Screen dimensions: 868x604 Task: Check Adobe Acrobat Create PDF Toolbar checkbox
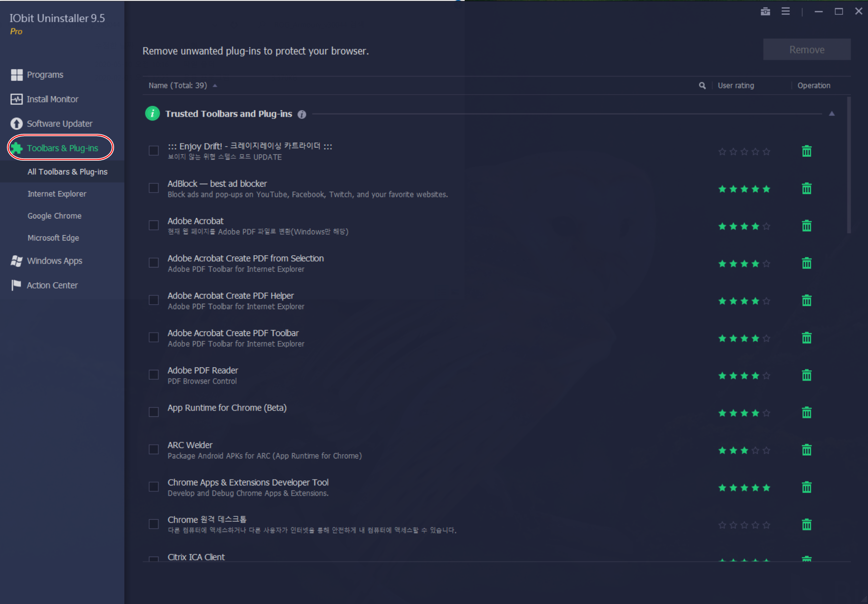[154, 337]
